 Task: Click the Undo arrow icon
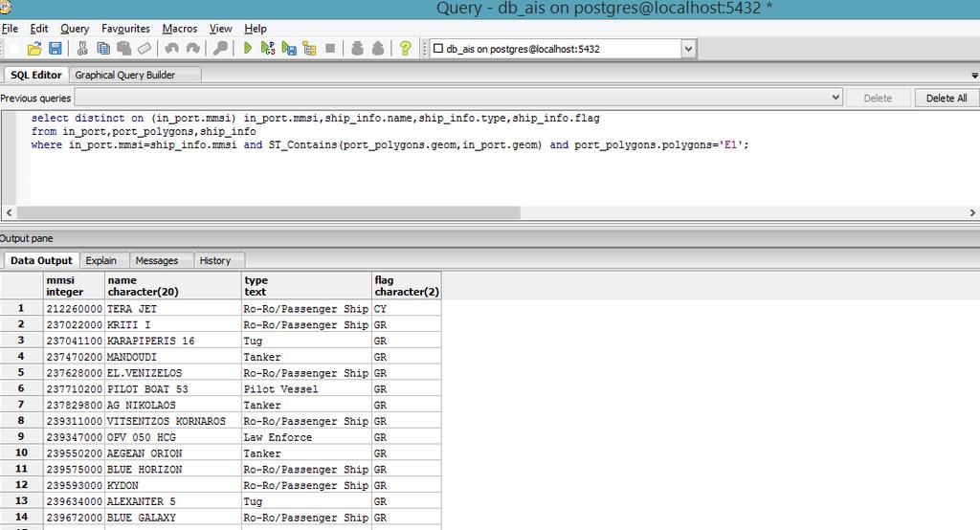coord(172,48)
